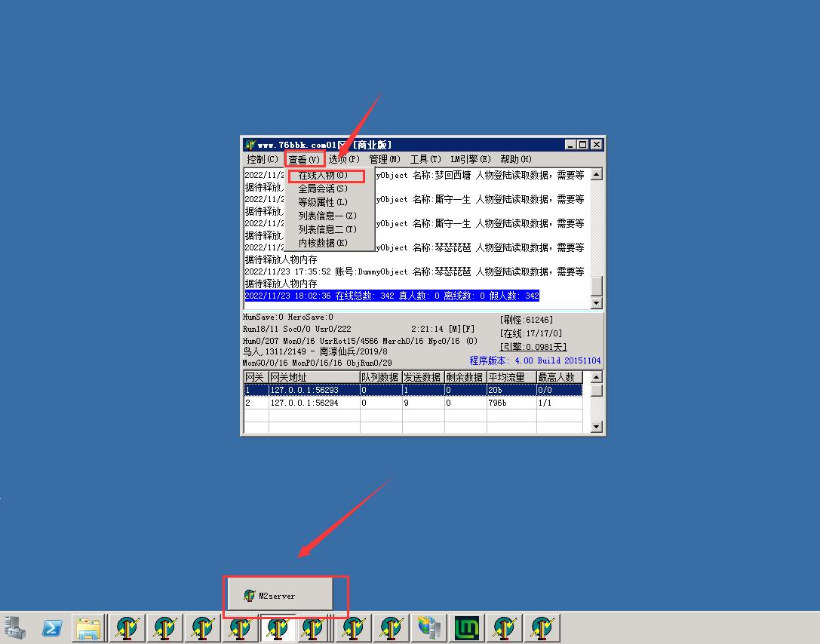Launch Windows PowerShell from the taskbar
Image resolution: width=820 pixels, height=644 pixels.
click(x=52, y=627)
